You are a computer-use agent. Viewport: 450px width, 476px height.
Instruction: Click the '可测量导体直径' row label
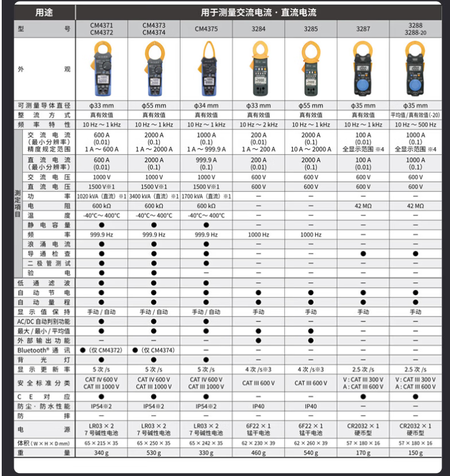(44, 105)
